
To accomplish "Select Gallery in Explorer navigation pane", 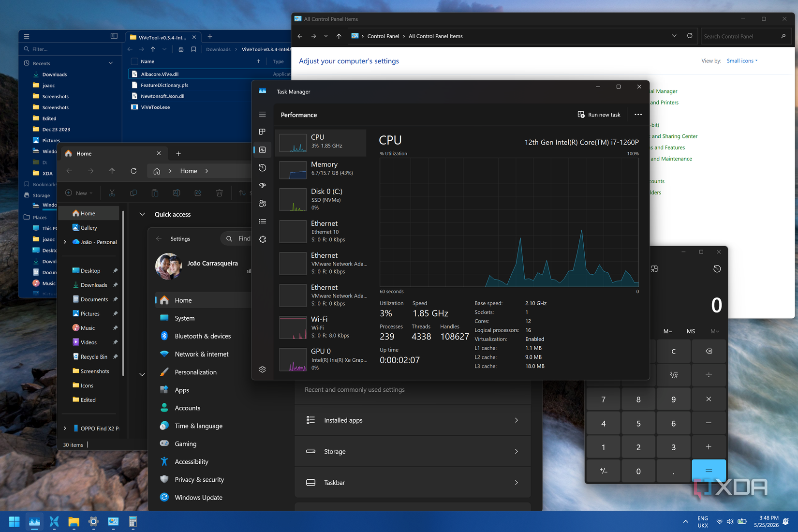I will tap(89, 228).
